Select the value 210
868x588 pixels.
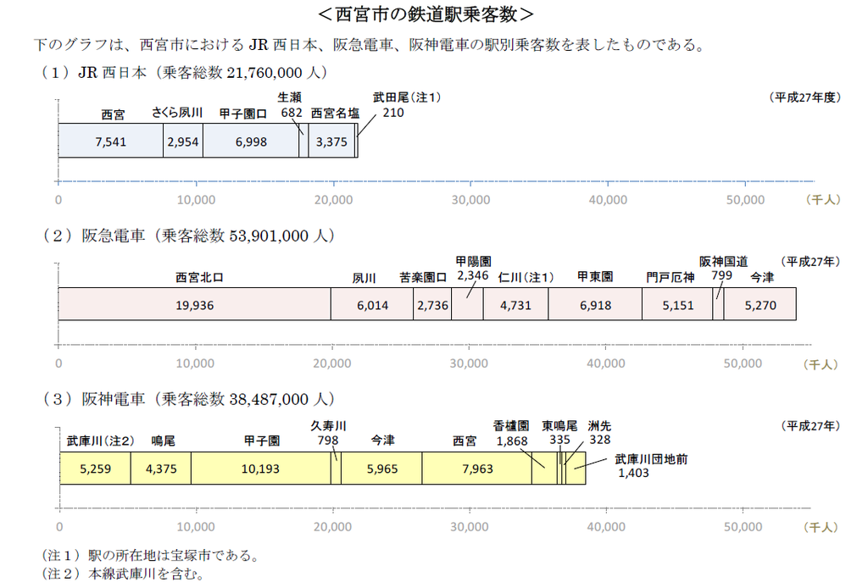pos(393,113)
